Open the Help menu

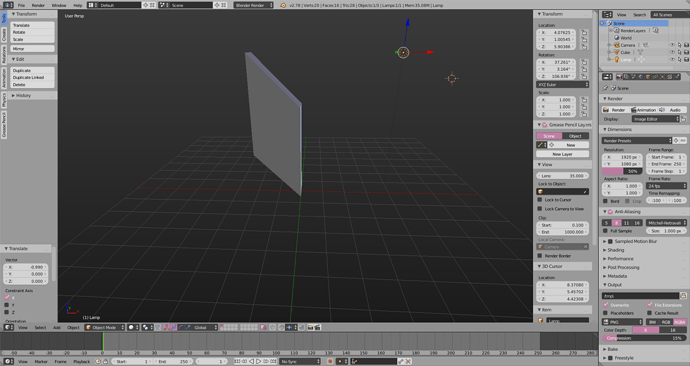click(x=77, y=5)
